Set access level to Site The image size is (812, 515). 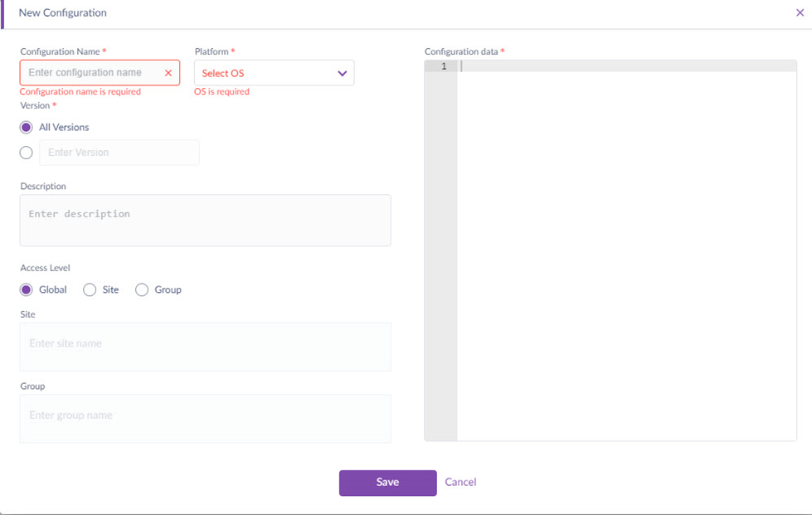click(x=90, y=290)
